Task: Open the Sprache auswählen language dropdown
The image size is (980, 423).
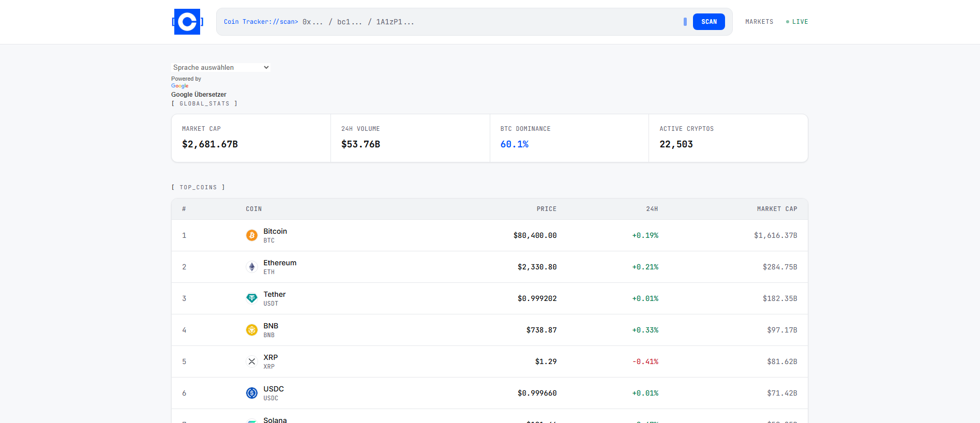Action: pyautogui.click(x=221, y=67)
